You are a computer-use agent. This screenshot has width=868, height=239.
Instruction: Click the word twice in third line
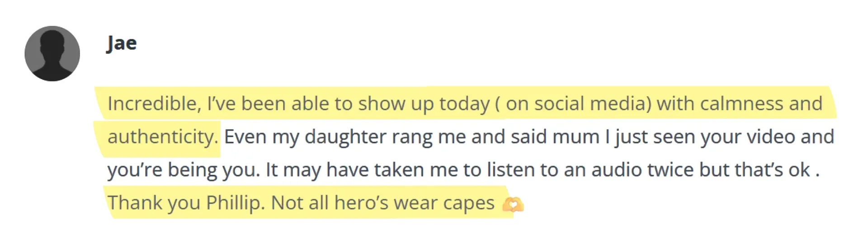[670, 170]
